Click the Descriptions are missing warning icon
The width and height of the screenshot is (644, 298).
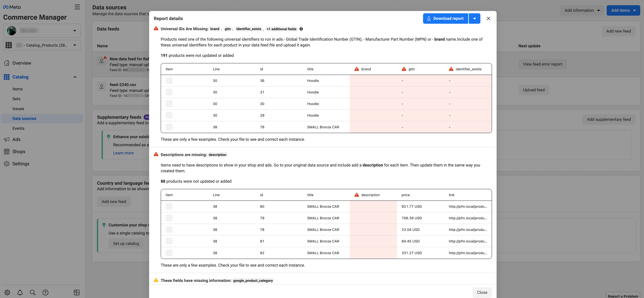pyautogui.click(x=156, y=154)
